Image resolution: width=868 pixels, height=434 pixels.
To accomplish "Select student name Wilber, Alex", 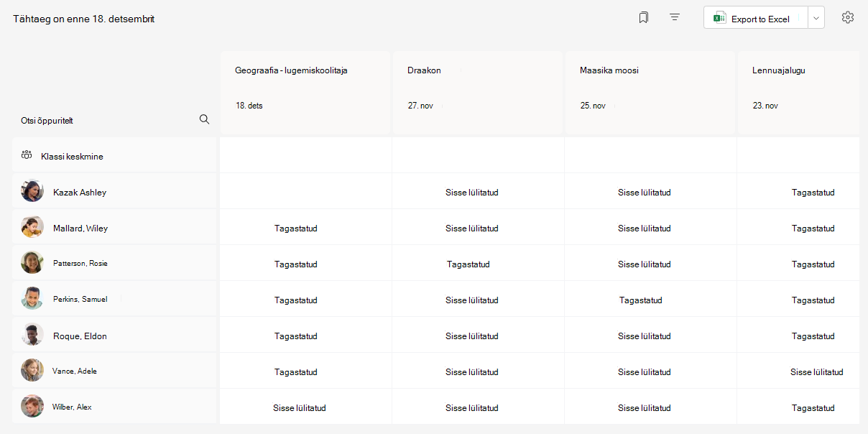I will click(72, 407).
